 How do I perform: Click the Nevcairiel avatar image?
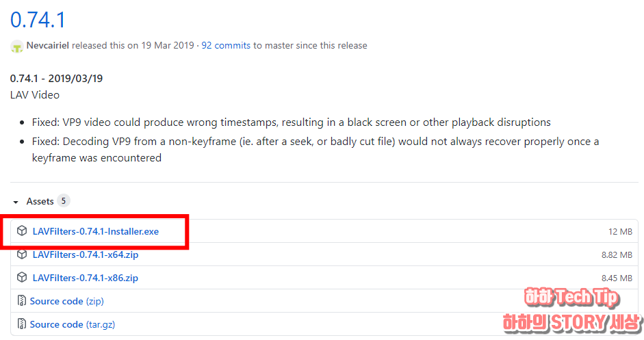pos(17,47)
